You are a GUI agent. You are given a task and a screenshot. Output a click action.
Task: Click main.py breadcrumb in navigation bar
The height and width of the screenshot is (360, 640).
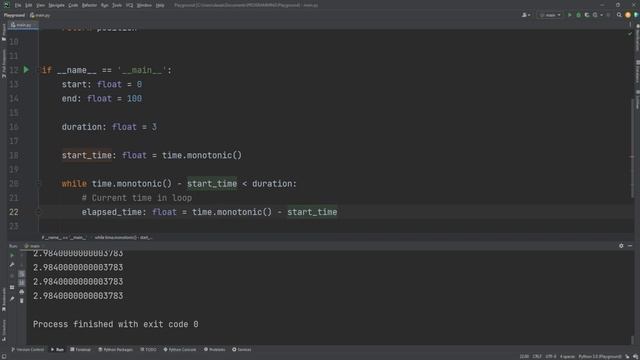pos(40,15)
